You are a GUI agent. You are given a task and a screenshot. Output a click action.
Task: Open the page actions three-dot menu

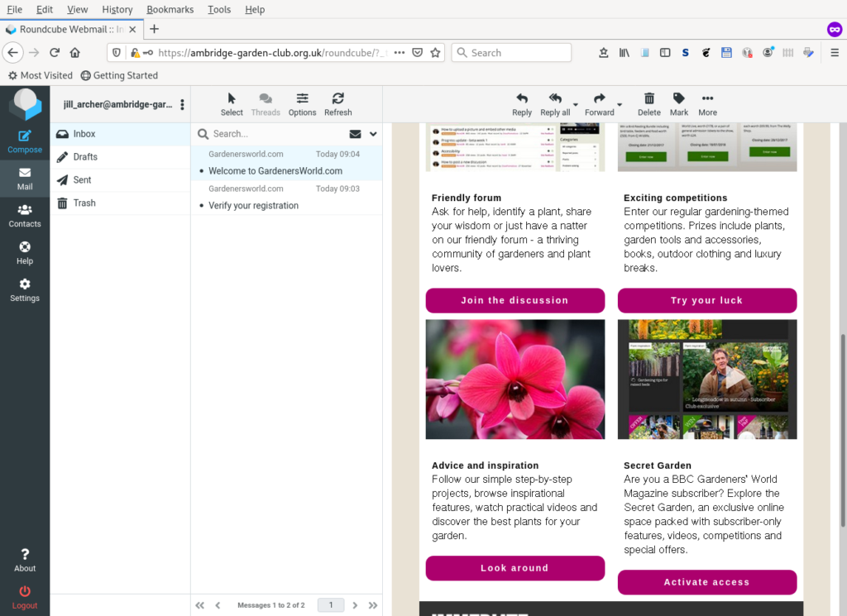(400, 52)
